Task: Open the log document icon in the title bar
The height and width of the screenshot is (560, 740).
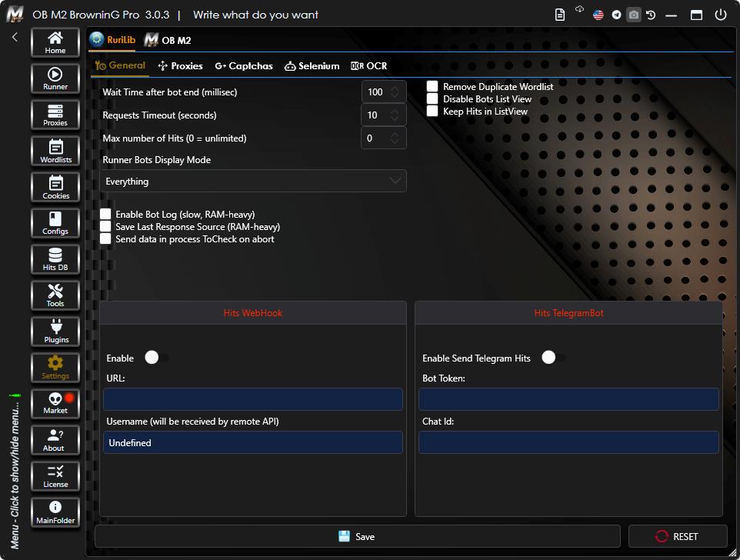Action: click(560, 15)
